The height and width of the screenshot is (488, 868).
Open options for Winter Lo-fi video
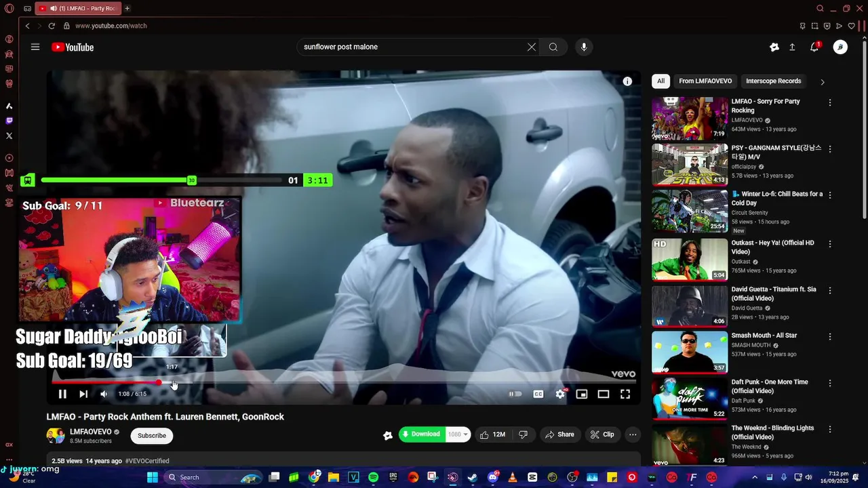(x=830, y=195)
